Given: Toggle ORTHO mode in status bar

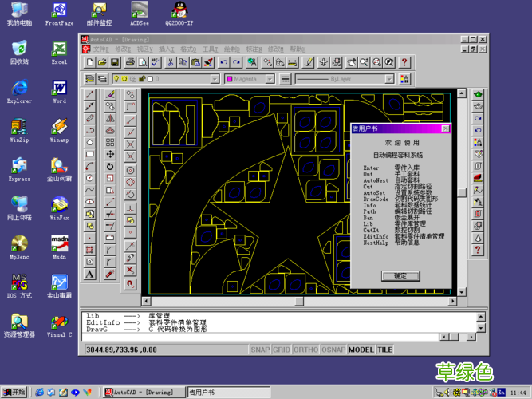Looking at the screenshot, I should (x=306, y=350).
